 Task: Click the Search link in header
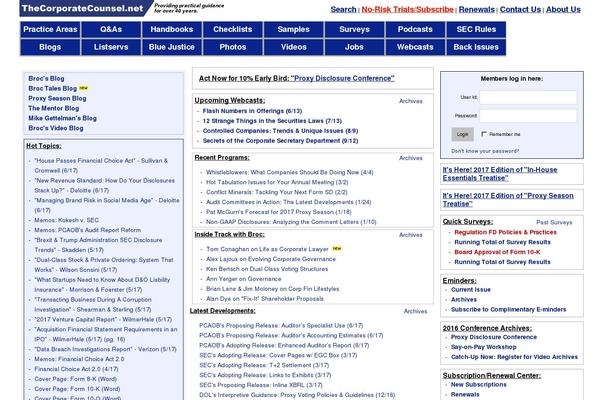[x=343, y=10]
